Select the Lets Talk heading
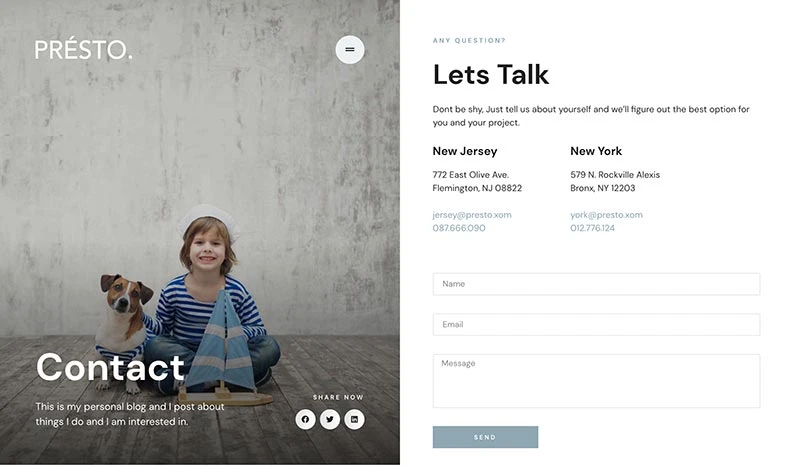The height and width of the screenshot is (466, 800). click(490, 75)
